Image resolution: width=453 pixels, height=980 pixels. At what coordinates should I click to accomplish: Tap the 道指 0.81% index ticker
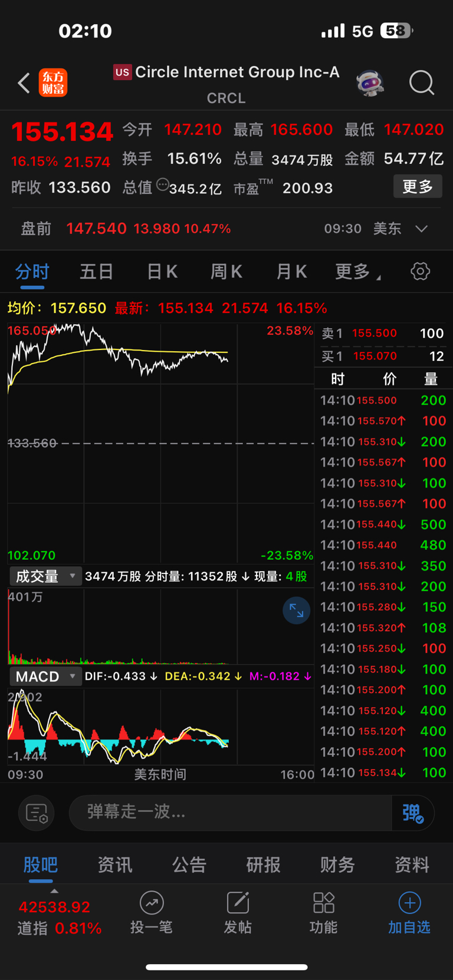click(x=59, y=918)
